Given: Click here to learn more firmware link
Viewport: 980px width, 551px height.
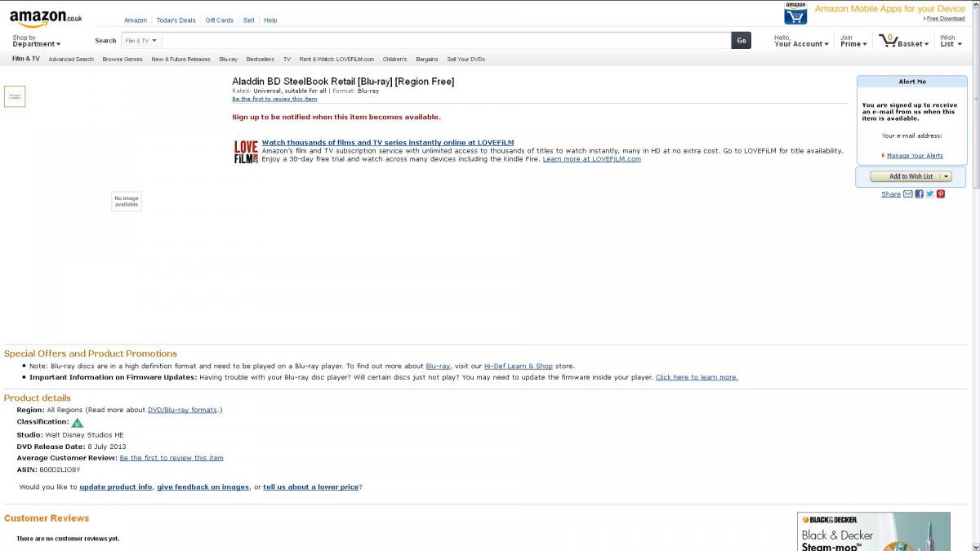Looking at the screenshot, I should [697, 377].
